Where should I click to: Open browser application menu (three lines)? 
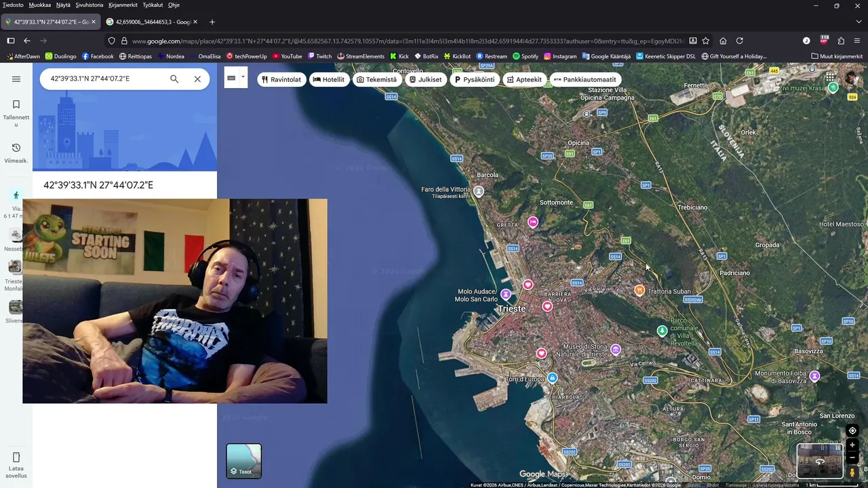[859, 41]
